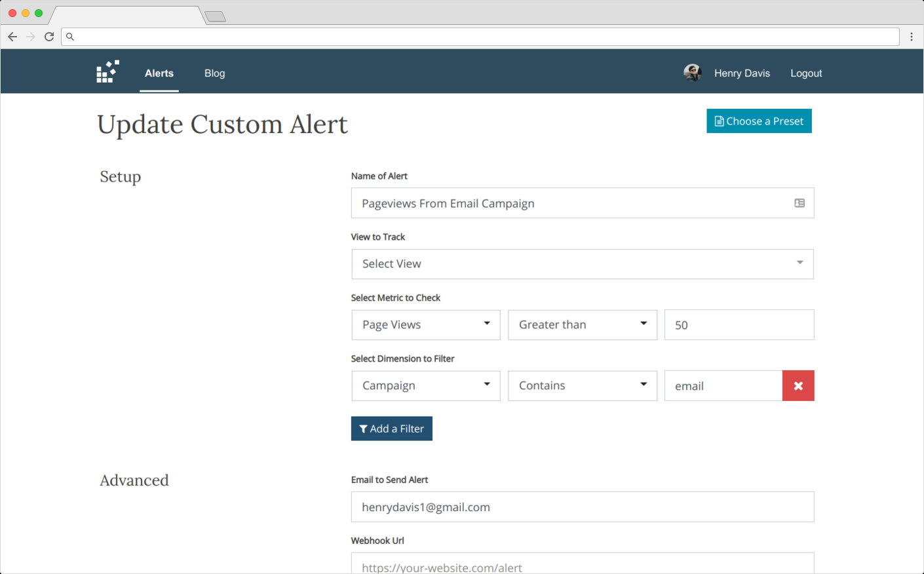
Task: Open the Select View dropdown
Action: coord(583,264)
